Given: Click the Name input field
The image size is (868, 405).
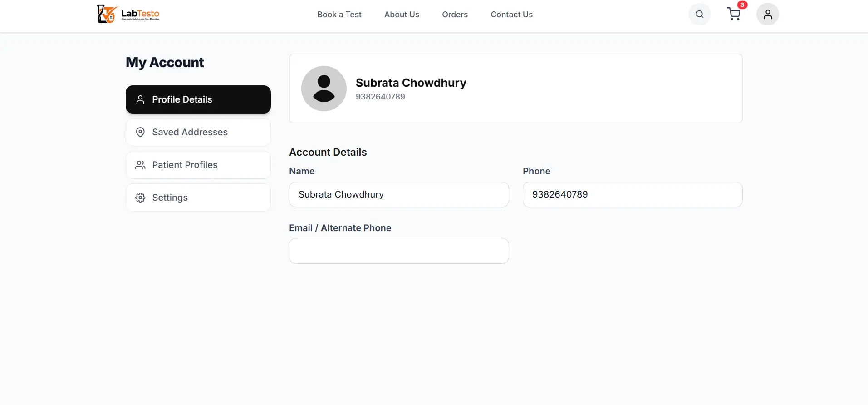Looking at the screenshot, I should point(399,194).
